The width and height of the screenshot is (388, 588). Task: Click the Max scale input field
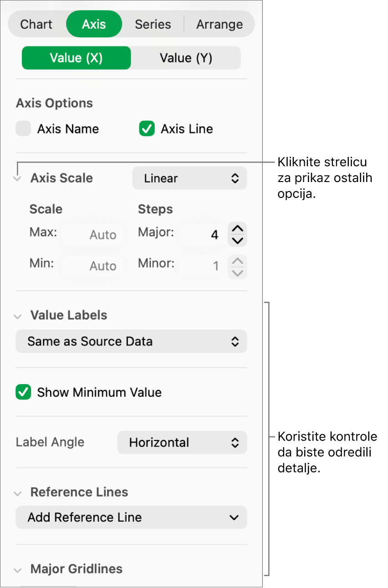point(93,235)
